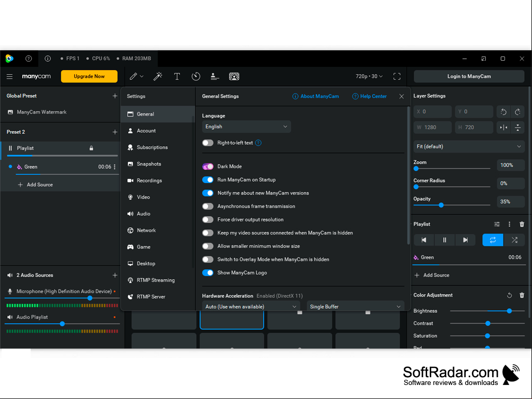Click the help question mark in title bar
The image size is (532, 399).
point(29,58)
